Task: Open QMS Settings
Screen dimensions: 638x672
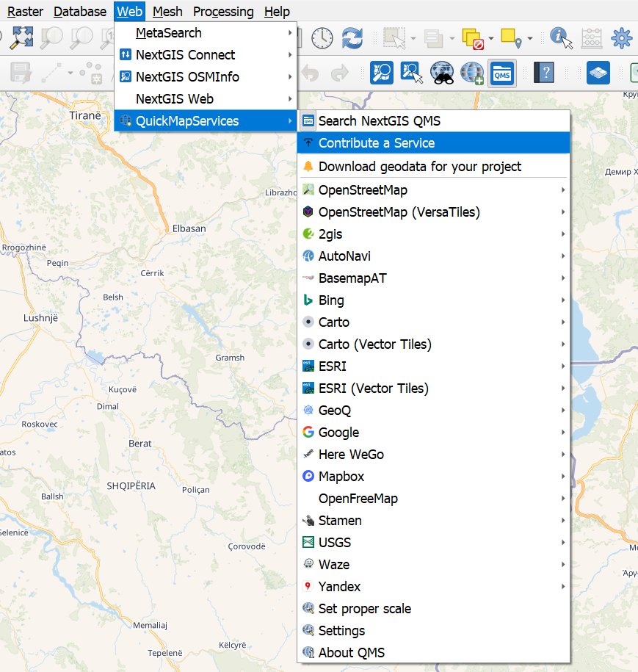Action: tap(434, 630)
